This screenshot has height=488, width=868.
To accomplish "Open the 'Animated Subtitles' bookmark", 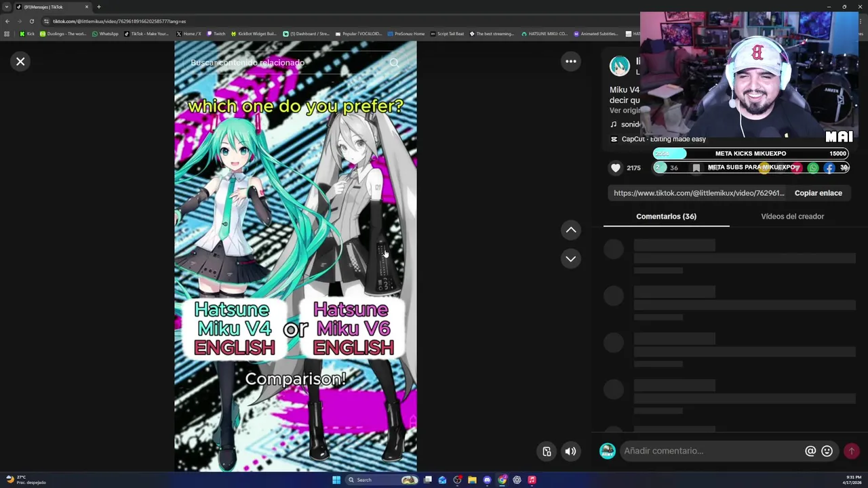I will pyautogui.click(x=595, y=33).
